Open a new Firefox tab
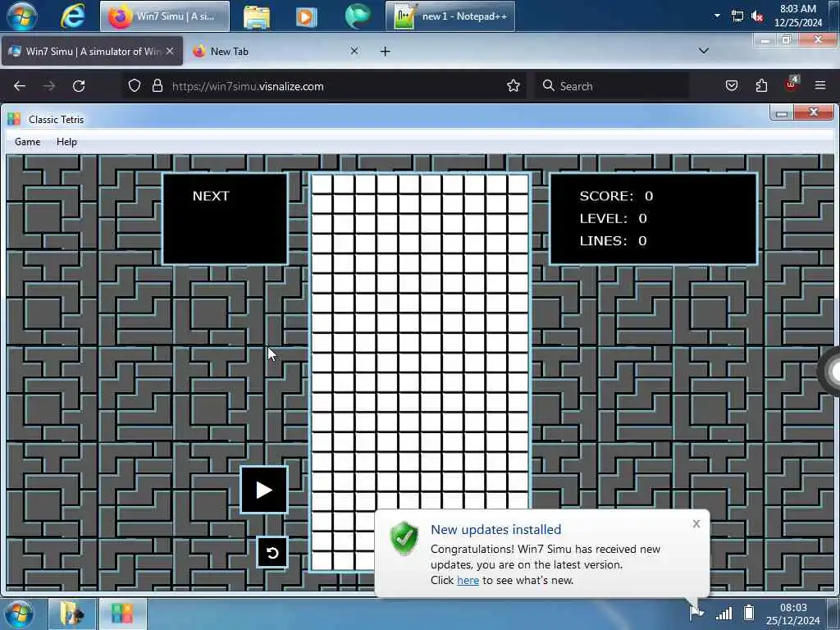 coord(386,52)
